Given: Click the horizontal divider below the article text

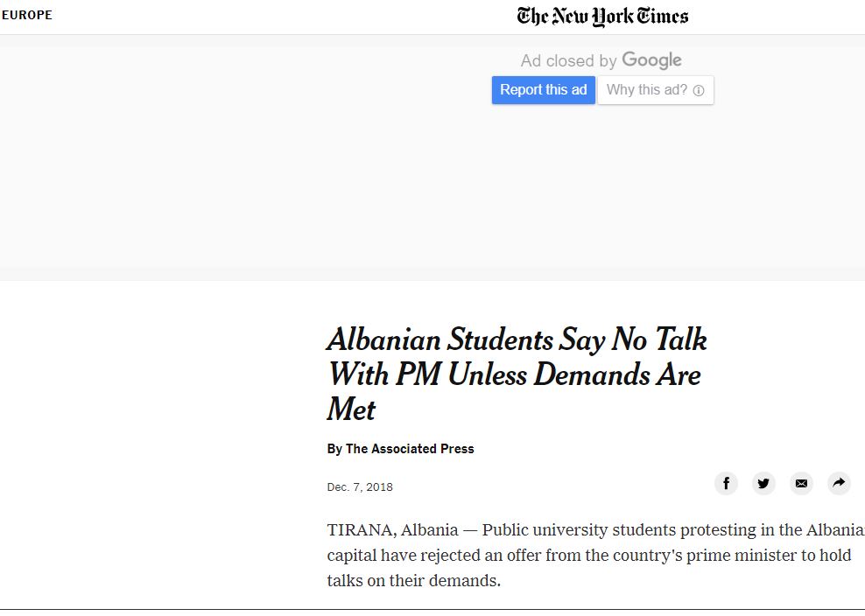Looking at the screenshot, I should [432, 609].
